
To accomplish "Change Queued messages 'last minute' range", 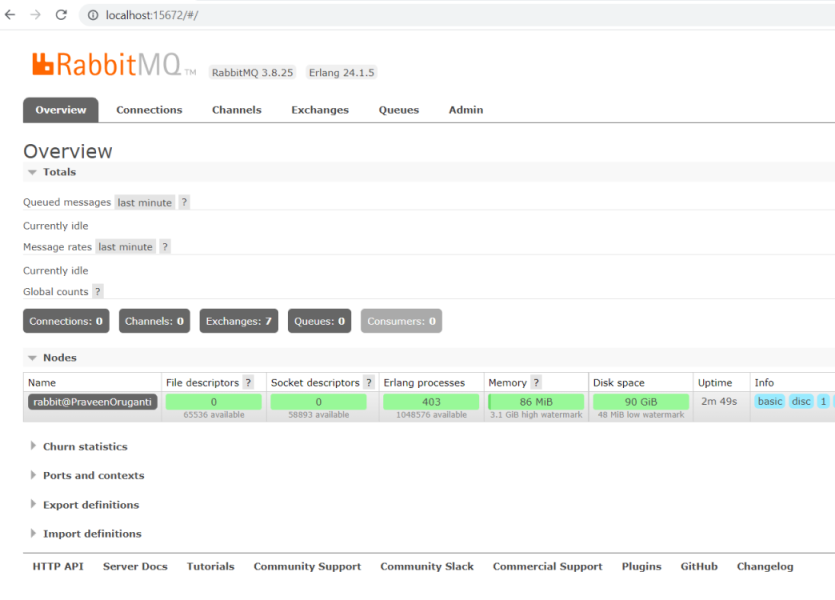I will pos(144,202).
